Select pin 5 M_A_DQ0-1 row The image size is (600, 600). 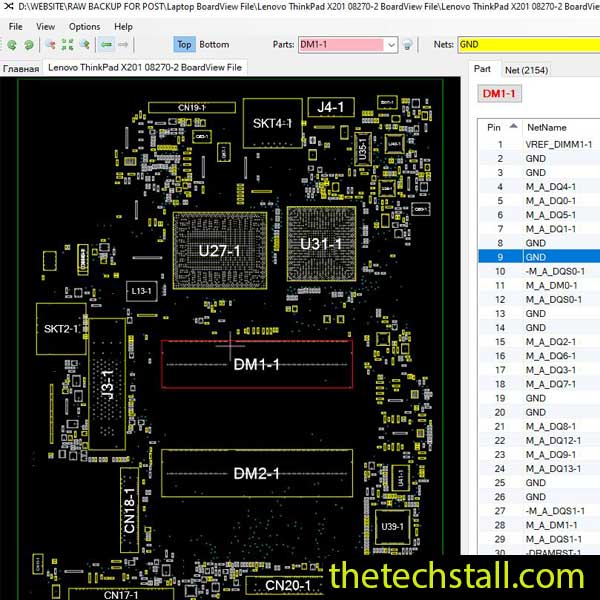539,201
